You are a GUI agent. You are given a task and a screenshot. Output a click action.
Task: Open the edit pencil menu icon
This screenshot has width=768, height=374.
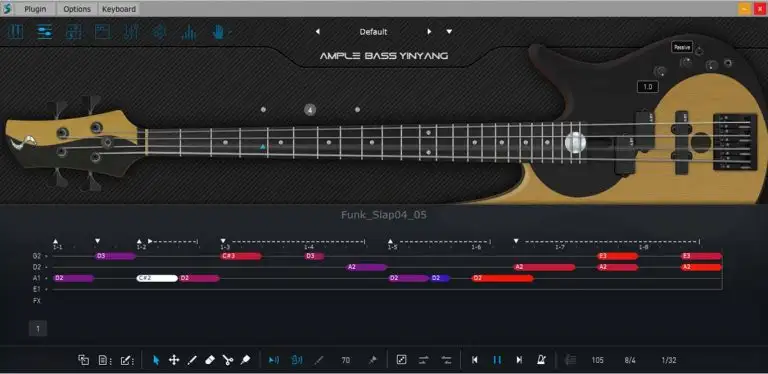point(126,360)
